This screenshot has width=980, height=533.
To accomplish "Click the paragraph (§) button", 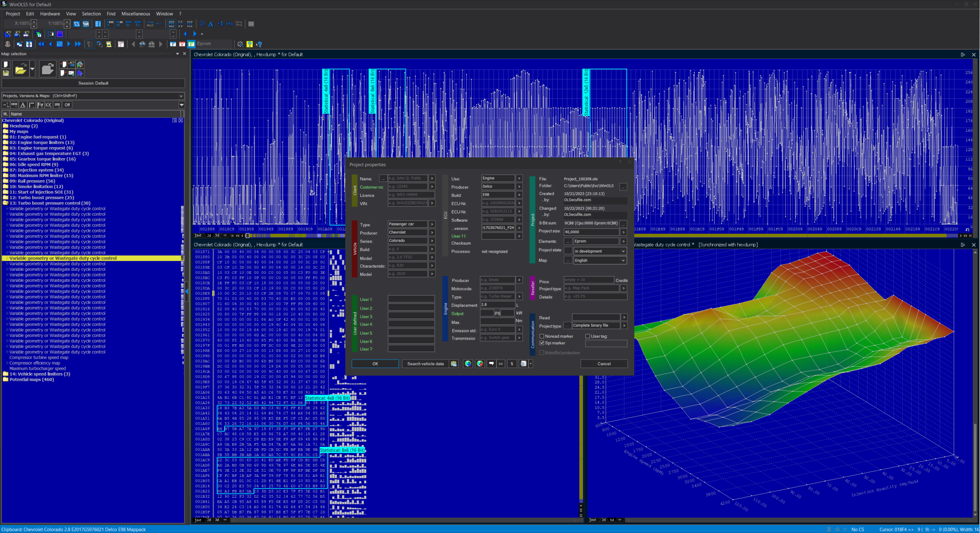I will coord(512,364).
